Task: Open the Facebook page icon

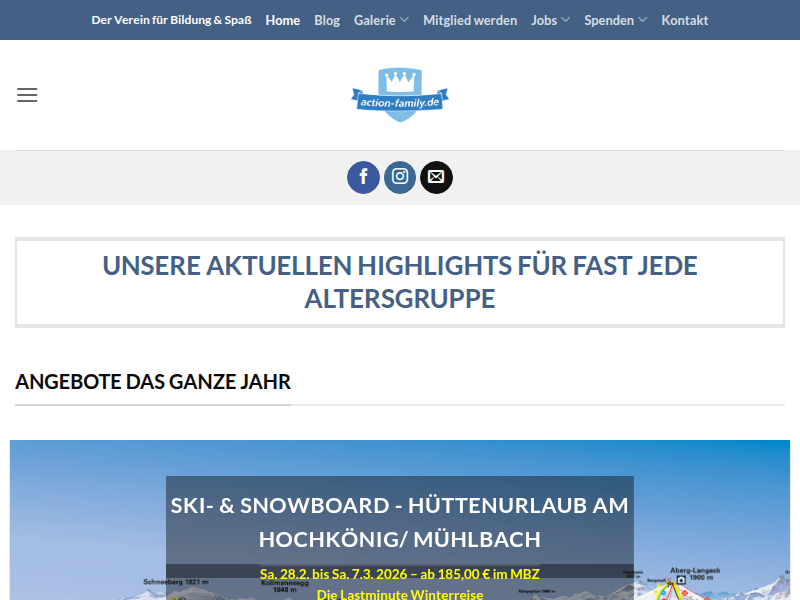Action: [363, 177]
